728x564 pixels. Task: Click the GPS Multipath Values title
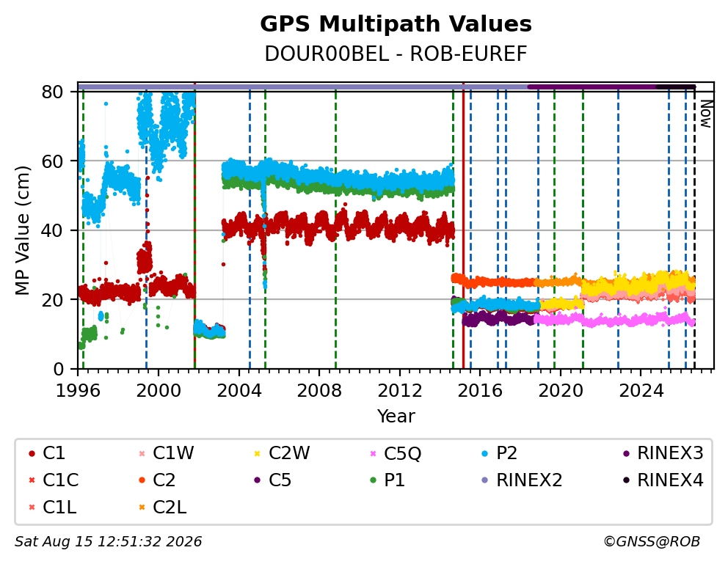[396, 23]
